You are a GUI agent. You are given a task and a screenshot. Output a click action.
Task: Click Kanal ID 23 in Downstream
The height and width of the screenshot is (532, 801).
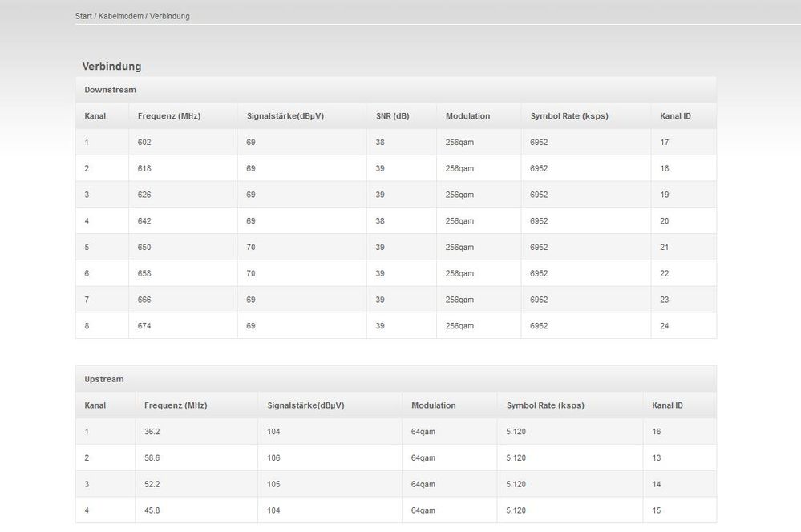664,300
